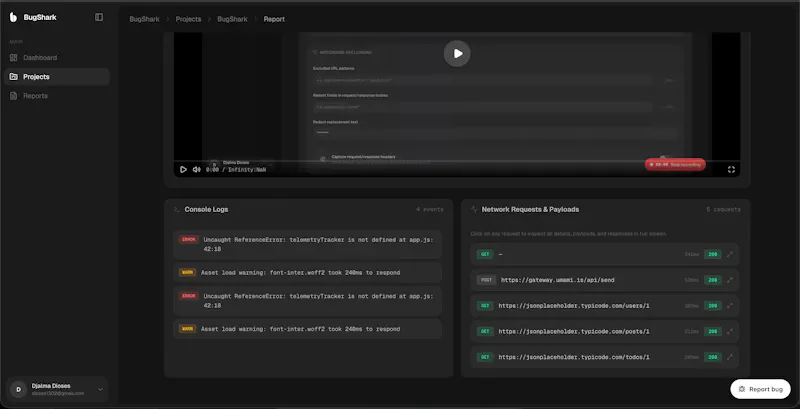The height and width of the screenshot is (409, 800).
Task: Click the GET badge on the posts/1 row
Action: tap(485, 331)
